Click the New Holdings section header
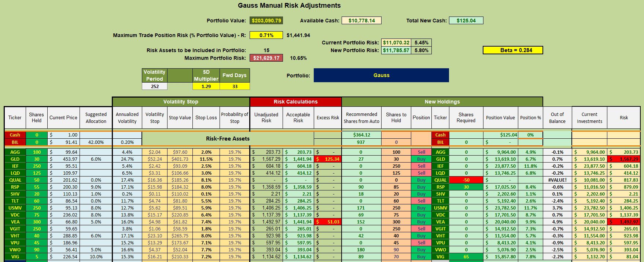Viewport: 644px width, 262px height. [x=442, y=102]
